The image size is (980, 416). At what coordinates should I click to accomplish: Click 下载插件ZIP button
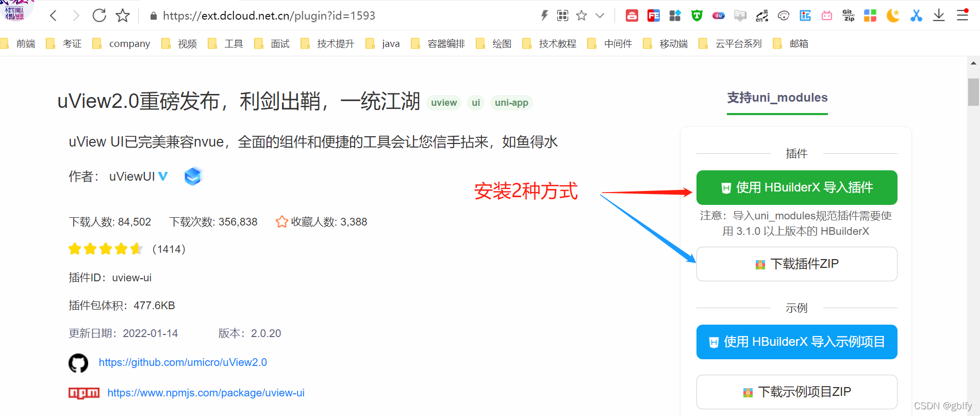click(796, 264)
